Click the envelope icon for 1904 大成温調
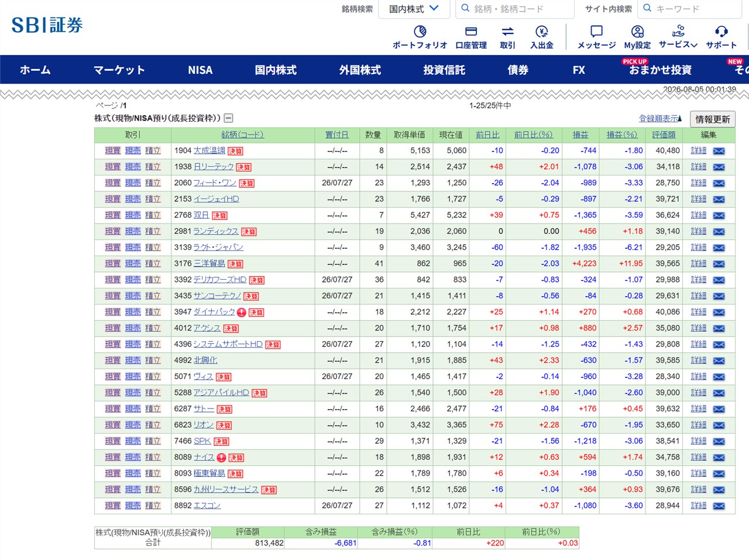 (x=719, y=151)
